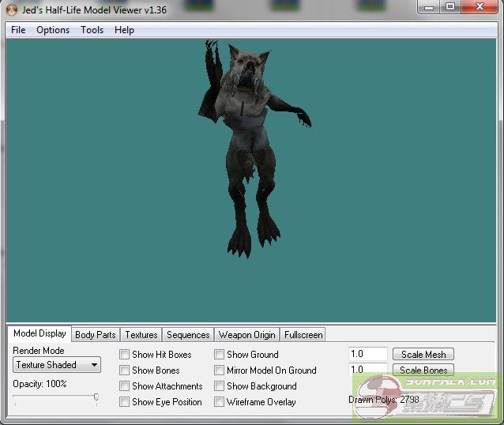Click the Scale Mesh value field

(x=367, y=355)
